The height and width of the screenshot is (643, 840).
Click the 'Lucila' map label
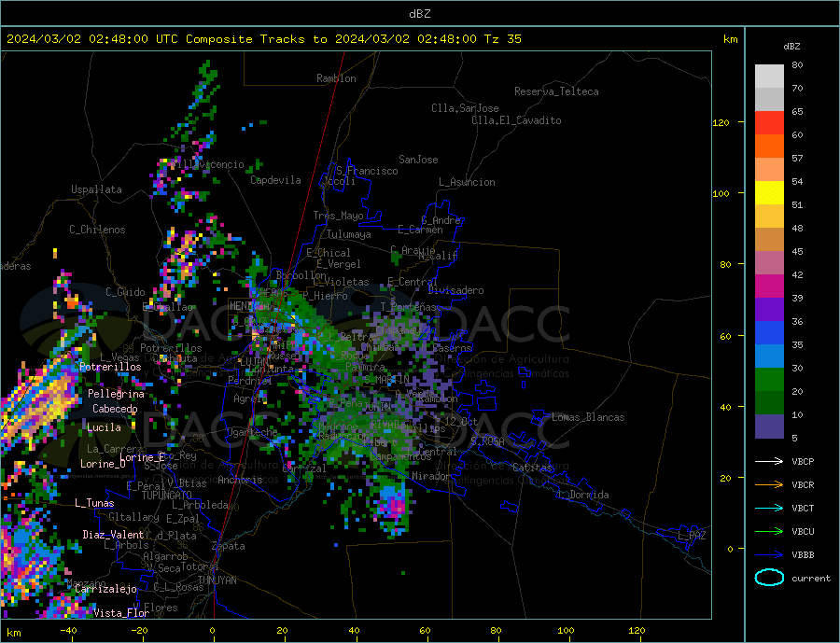click(x=104, y=427)
